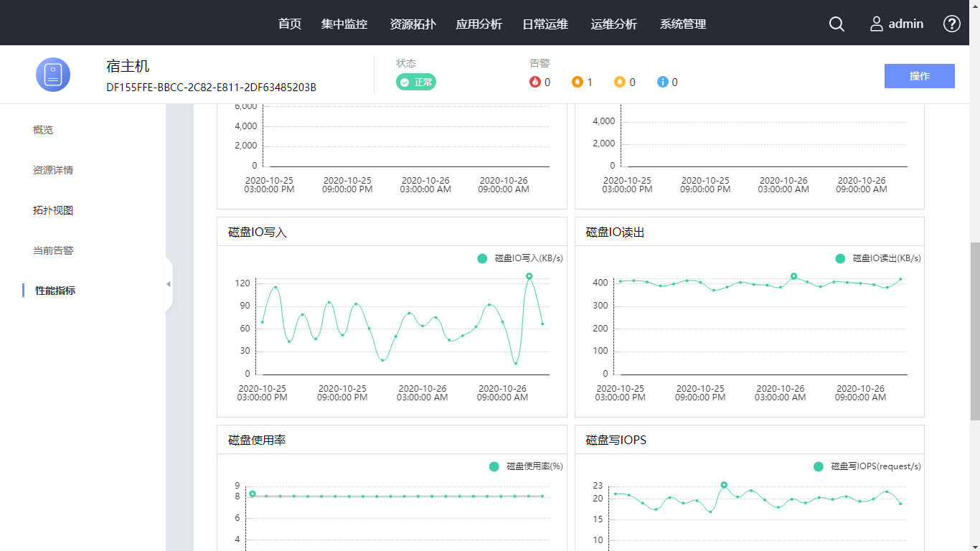
Task: Go to 资源详情 in the sidebar
Action: pos(53,170)
